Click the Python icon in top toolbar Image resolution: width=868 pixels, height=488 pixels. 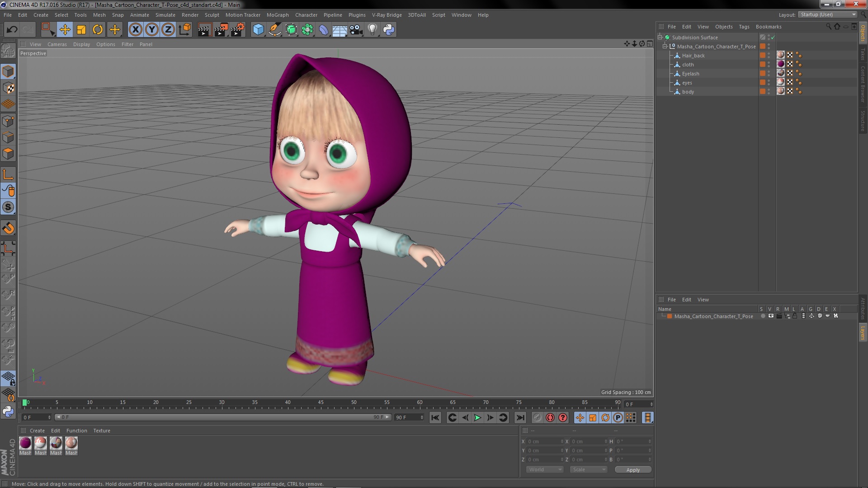click(389, 30)
